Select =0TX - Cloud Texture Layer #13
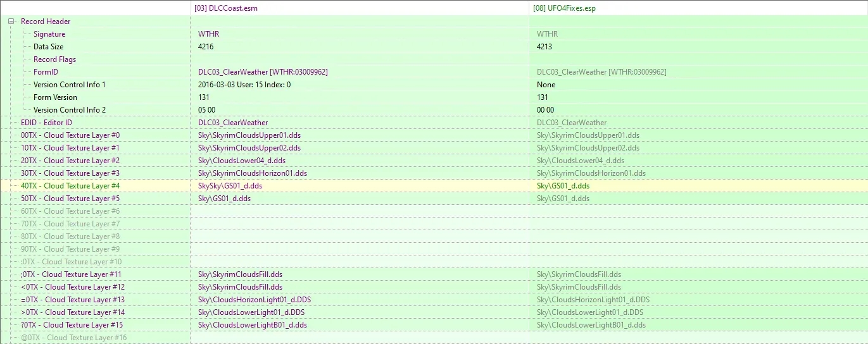 coord(73,300)
